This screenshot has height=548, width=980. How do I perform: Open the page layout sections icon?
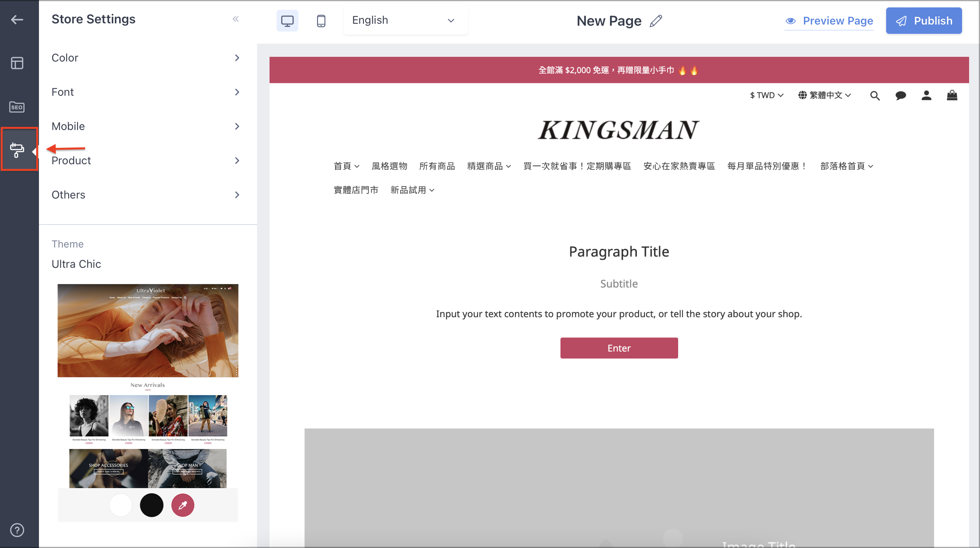[x=17, y=63]
